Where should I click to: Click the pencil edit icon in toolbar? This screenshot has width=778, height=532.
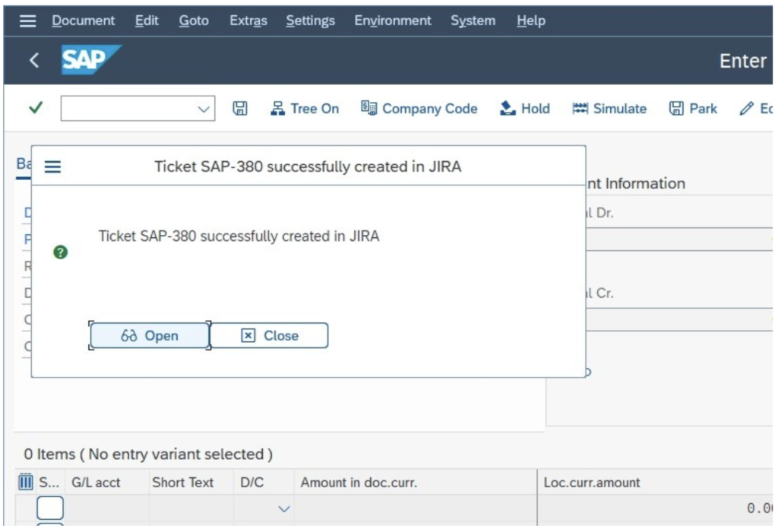click(747, 109)
